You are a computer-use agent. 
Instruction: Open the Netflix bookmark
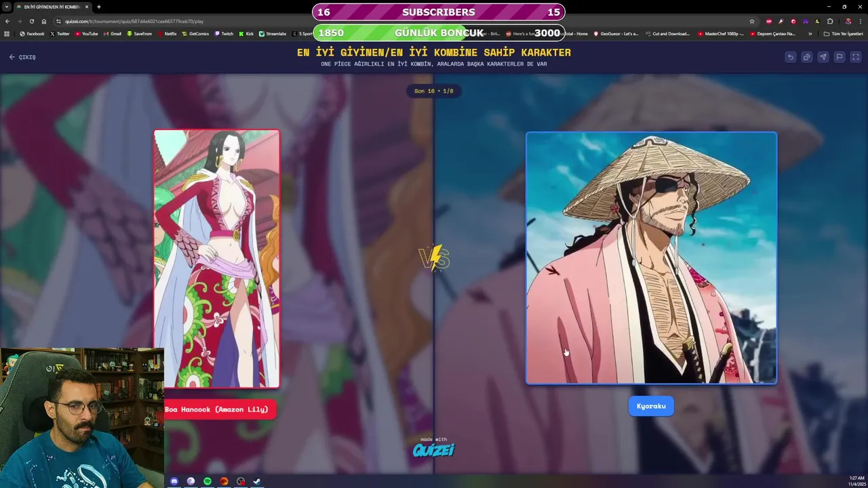(167, 33)
